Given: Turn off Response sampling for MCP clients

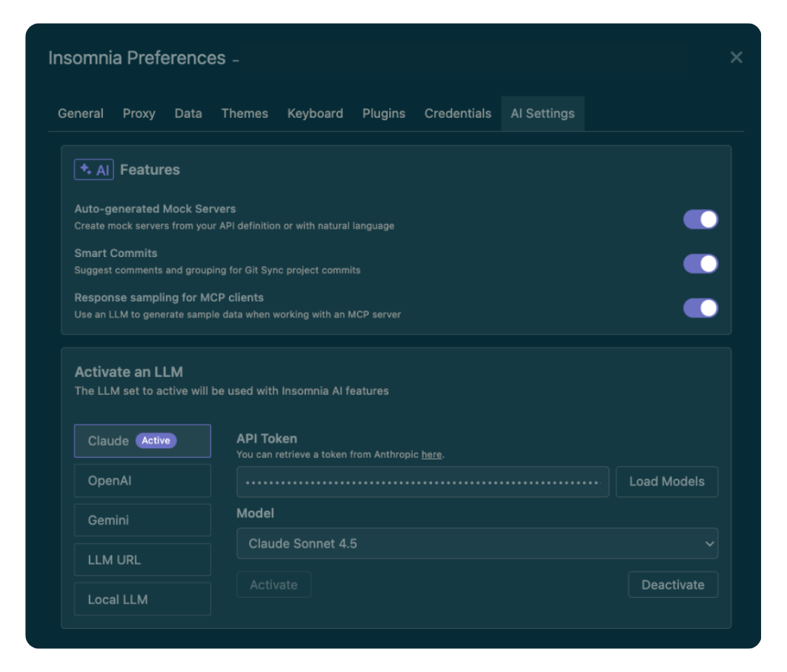Looking at the screenshot, I should (700, 308).
